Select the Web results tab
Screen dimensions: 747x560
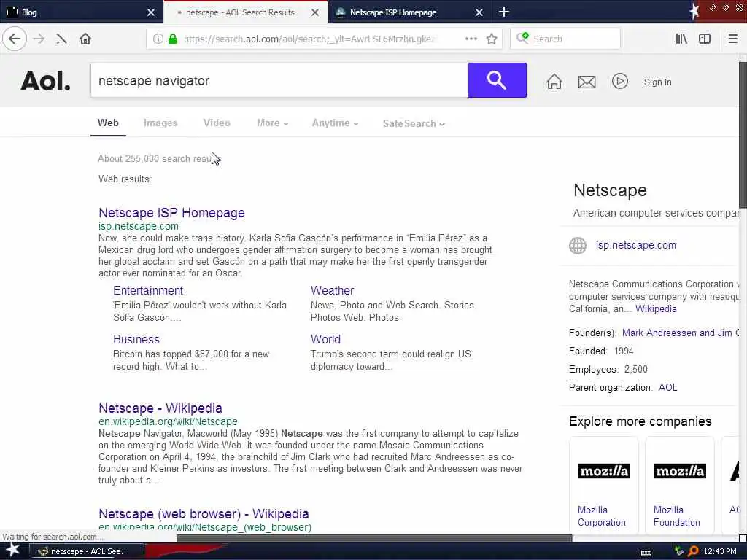[x=108, y=122]
